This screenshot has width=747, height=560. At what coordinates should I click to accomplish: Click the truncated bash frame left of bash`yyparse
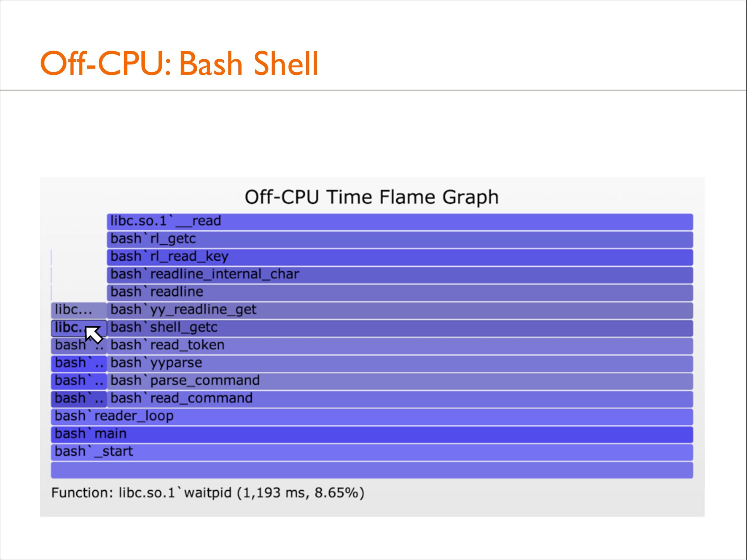pos(78,364)
